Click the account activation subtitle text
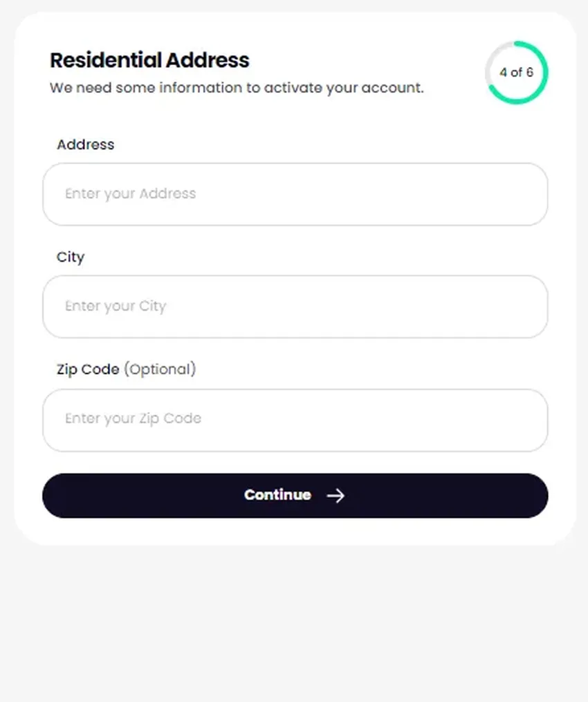Viewport: 588px width, 702px height. 237,89
